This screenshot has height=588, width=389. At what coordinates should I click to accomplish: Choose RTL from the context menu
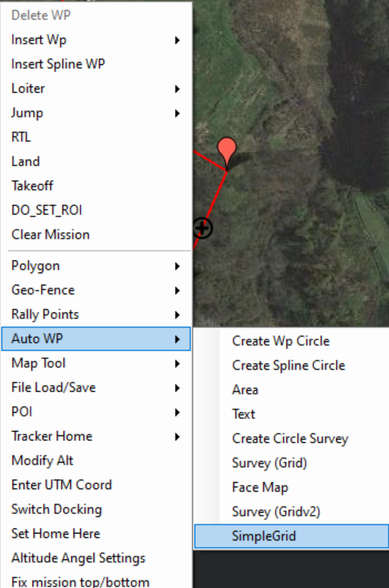tap(21, 137)
